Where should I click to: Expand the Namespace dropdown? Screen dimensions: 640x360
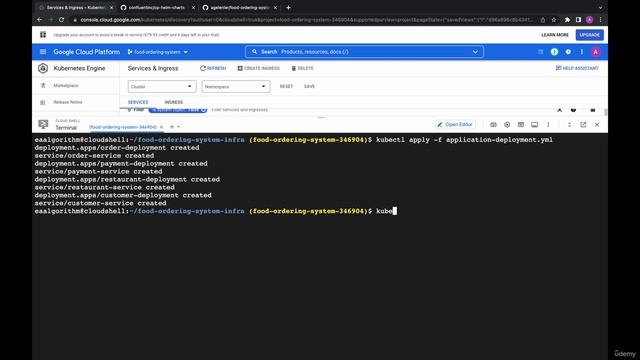(x=236, y=87)
